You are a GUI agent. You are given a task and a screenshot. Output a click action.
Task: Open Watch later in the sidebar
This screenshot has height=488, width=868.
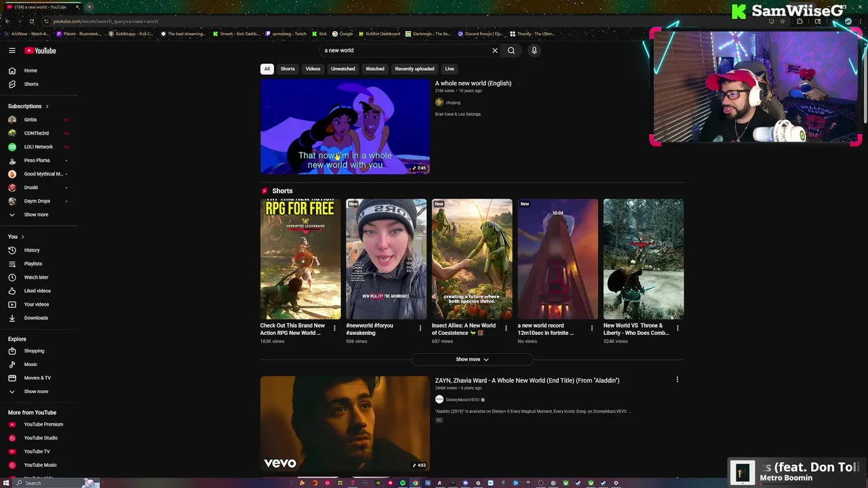[x=35, y=277]
